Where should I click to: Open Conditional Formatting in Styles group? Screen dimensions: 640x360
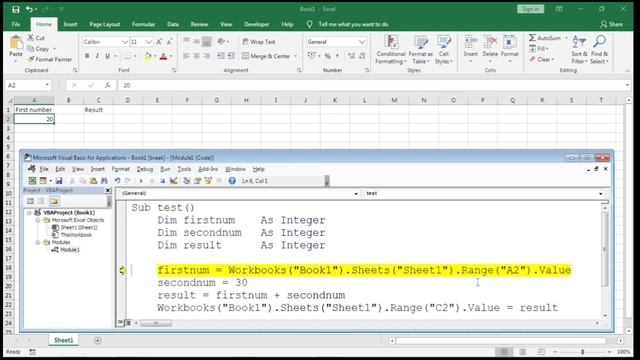[391, 50]
